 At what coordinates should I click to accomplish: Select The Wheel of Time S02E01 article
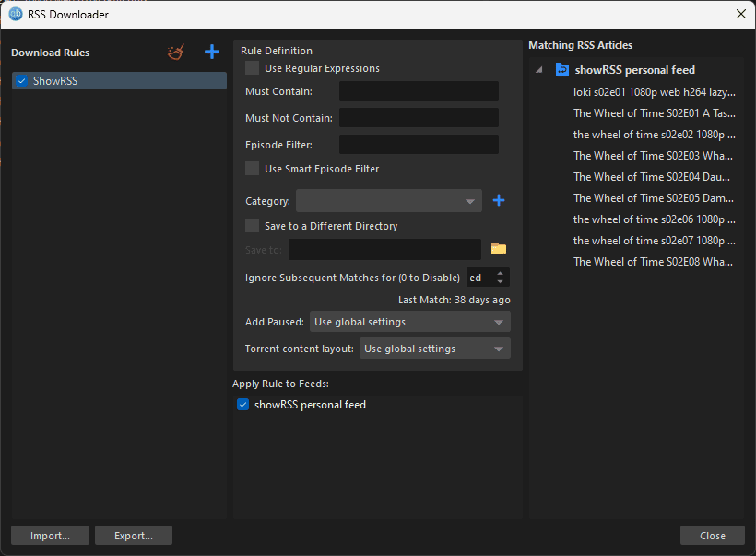(655, 112)
